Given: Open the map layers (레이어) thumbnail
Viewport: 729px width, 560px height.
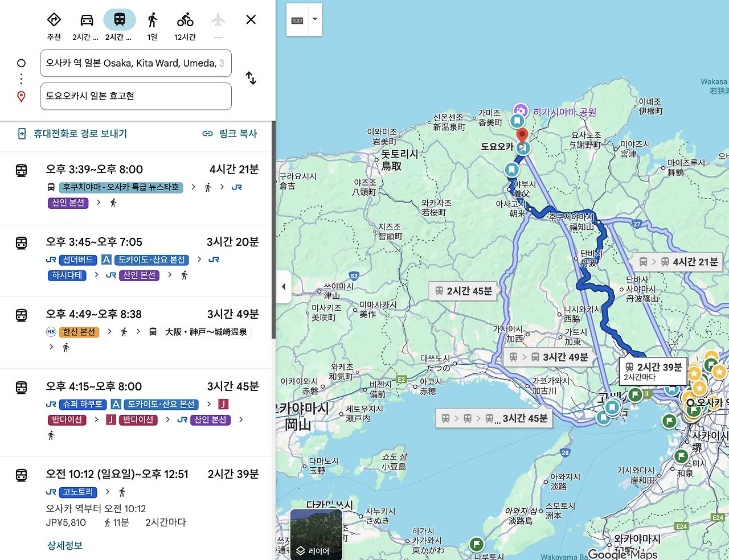Looking at the screenshot, I should 316,534.
